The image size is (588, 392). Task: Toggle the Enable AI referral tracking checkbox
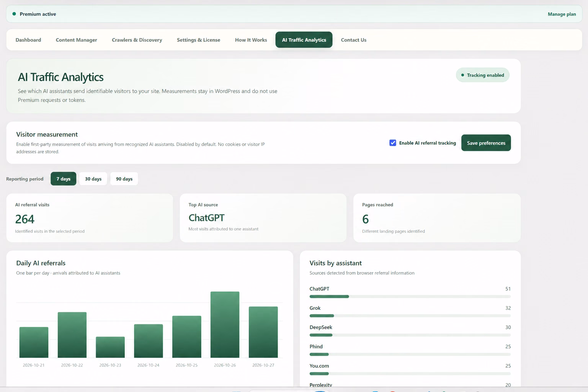pos(393,143)
